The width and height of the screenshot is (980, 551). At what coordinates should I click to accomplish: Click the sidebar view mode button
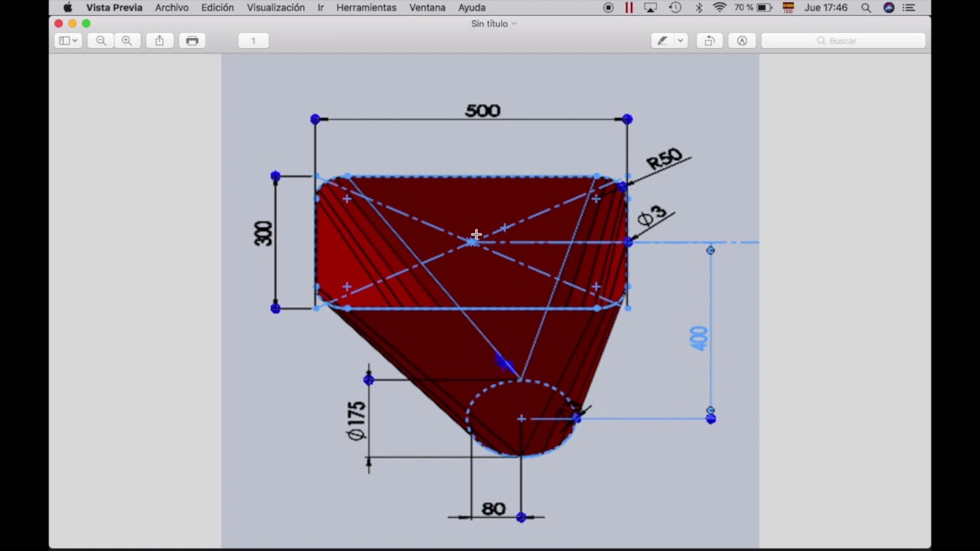tap(68, 41)
